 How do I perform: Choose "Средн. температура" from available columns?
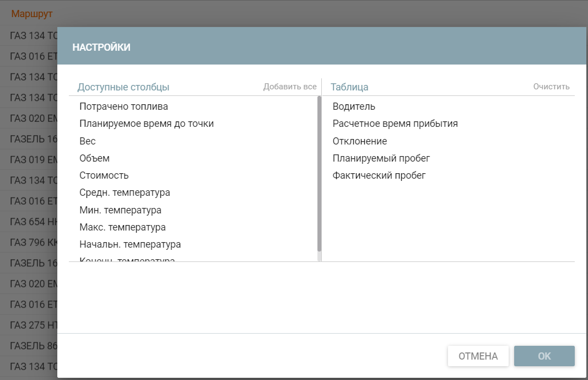pos(125,192)
